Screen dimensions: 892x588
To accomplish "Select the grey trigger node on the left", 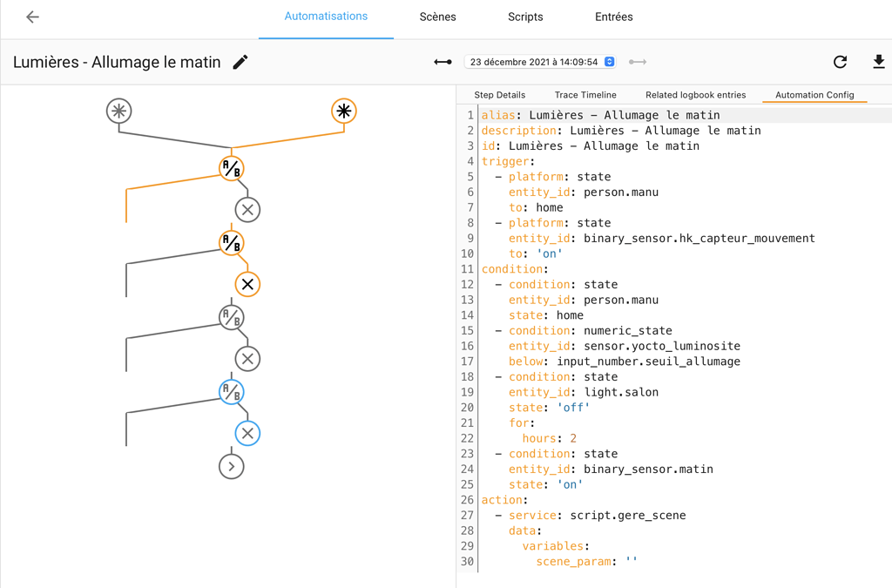I will click(118, 111).
